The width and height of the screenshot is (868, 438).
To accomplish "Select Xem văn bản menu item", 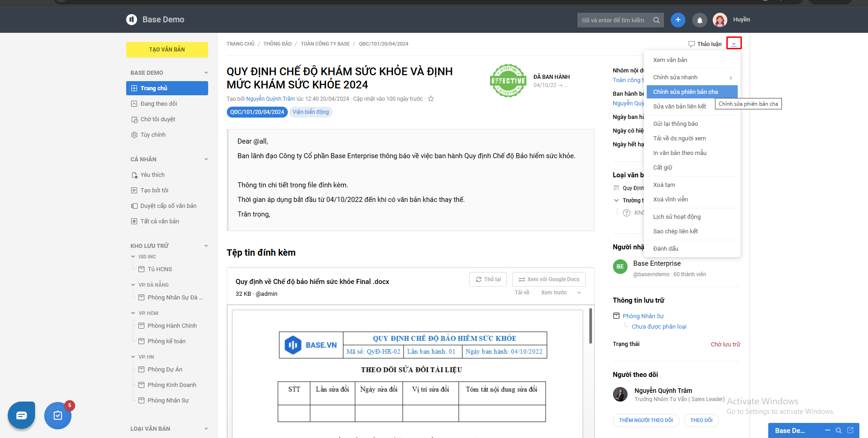I will coord(692,60).
